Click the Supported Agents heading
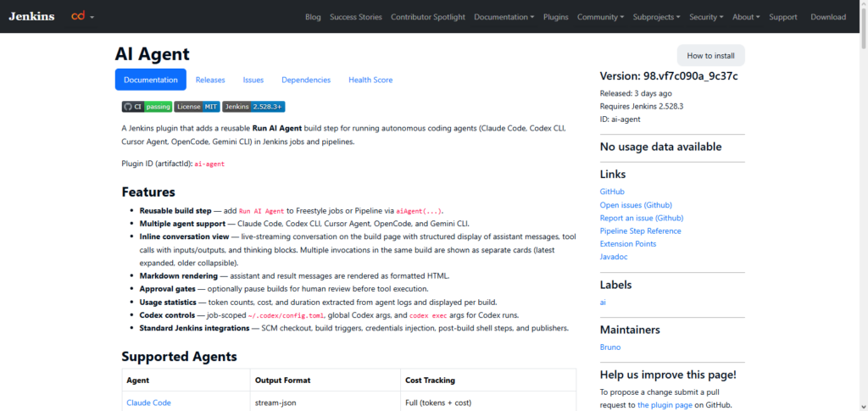Image resolution: width=868 pixels, height=411 pixels. point(180,357)
